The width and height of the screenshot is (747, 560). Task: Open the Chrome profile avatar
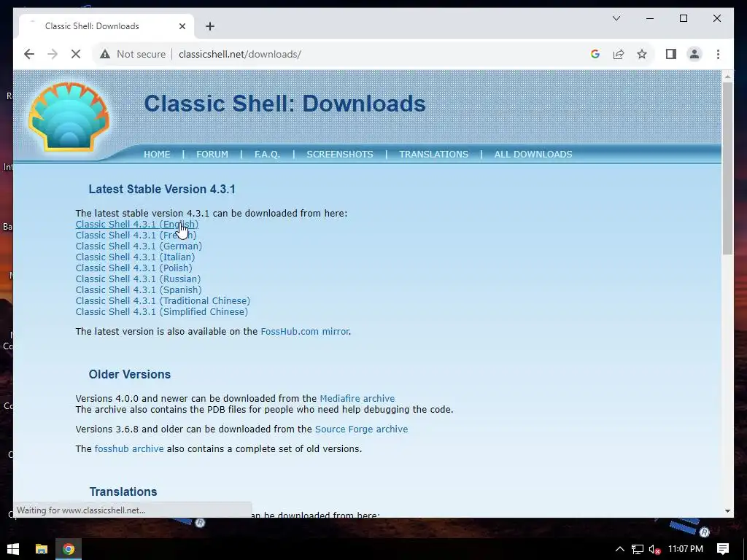(694, 54)
